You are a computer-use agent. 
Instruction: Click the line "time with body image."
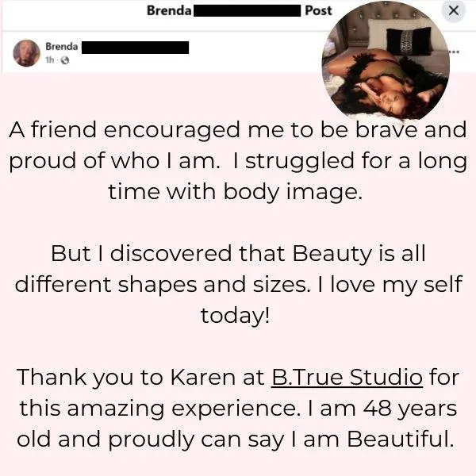coord(236,192)
